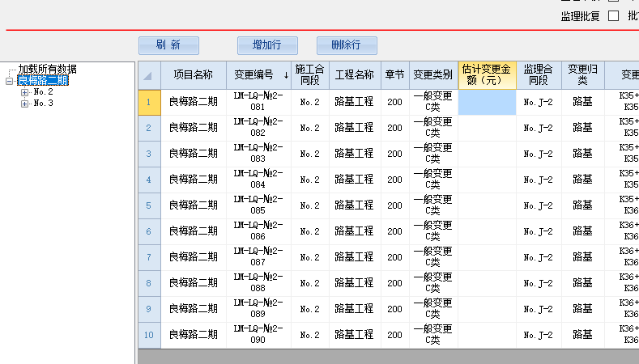Image resolution: width=639 pixels, height=364 pixels.
Task: Select row header number 5
Action: click(x=149, y=205)
